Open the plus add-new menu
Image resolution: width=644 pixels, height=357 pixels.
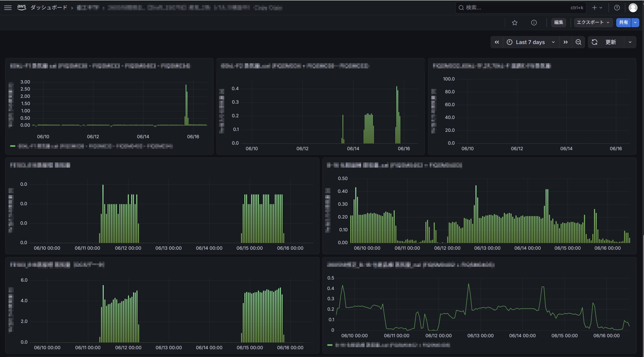597,7
